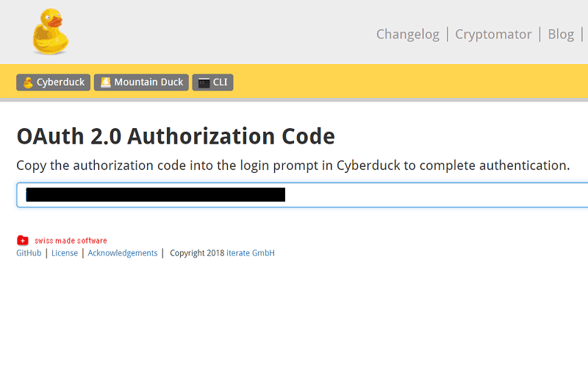Open the Blog link
The width and height of the screenshot is (588, 379).
pyautogui.click(x=561, y=34)
